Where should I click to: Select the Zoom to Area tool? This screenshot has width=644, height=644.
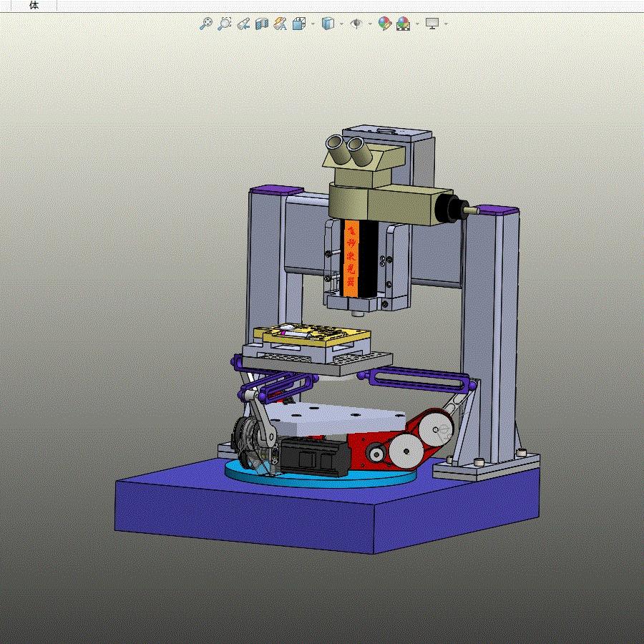(224, 24)
